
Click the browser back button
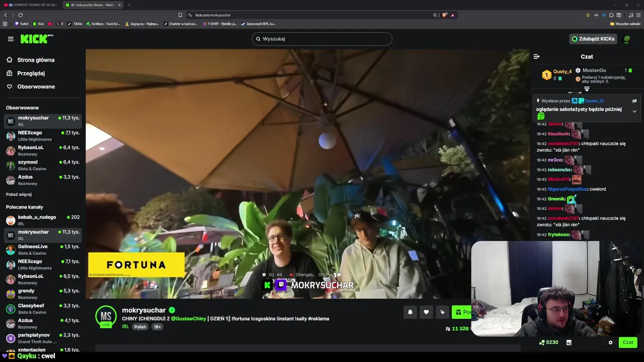[x=6, y=15]
